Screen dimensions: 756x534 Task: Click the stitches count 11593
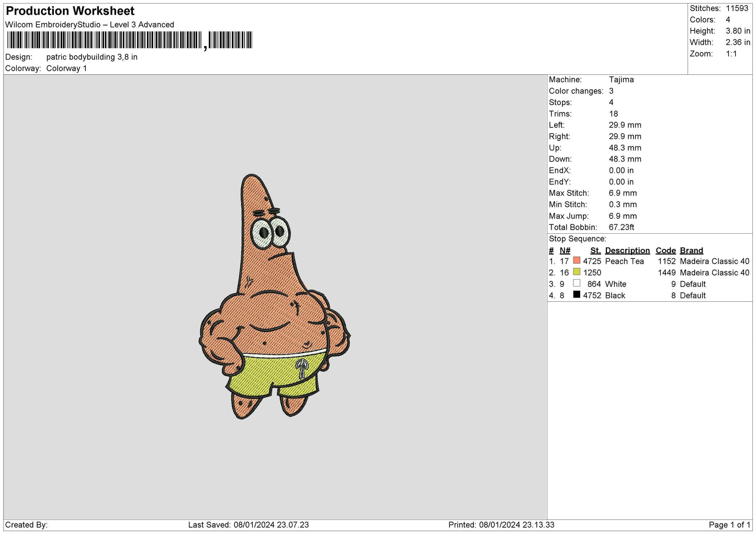[x=737, y=8]
